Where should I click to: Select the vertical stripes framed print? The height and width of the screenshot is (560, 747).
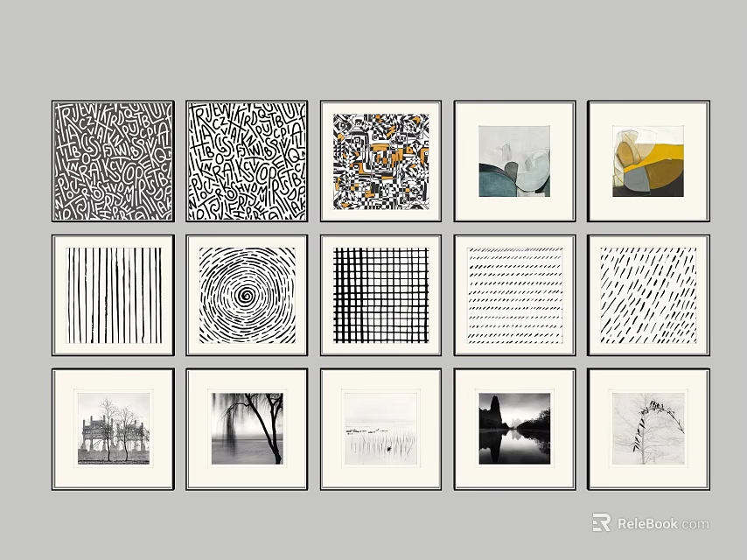coord(113,295)
